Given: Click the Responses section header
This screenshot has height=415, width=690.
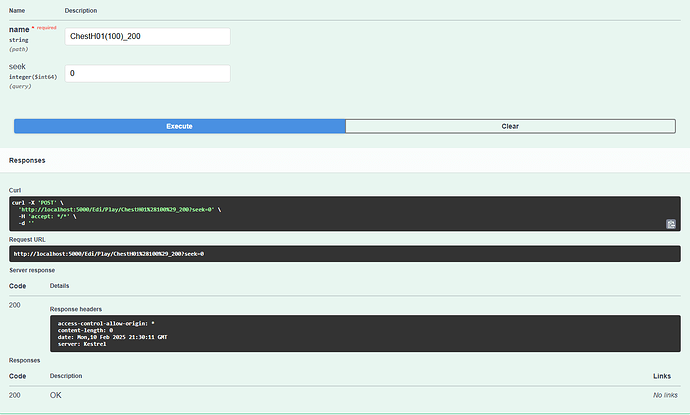Looking at the screenshot, I should click(27, 160).
